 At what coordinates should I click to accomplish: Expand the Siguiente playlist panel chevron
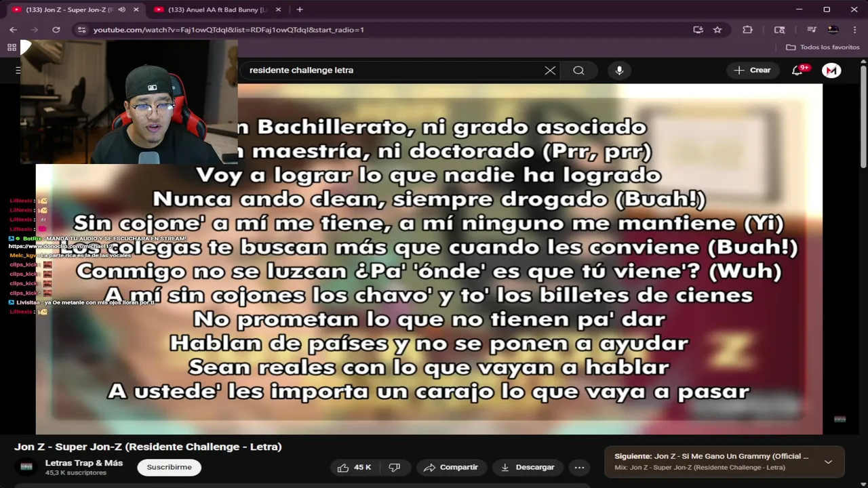point(828,462)
